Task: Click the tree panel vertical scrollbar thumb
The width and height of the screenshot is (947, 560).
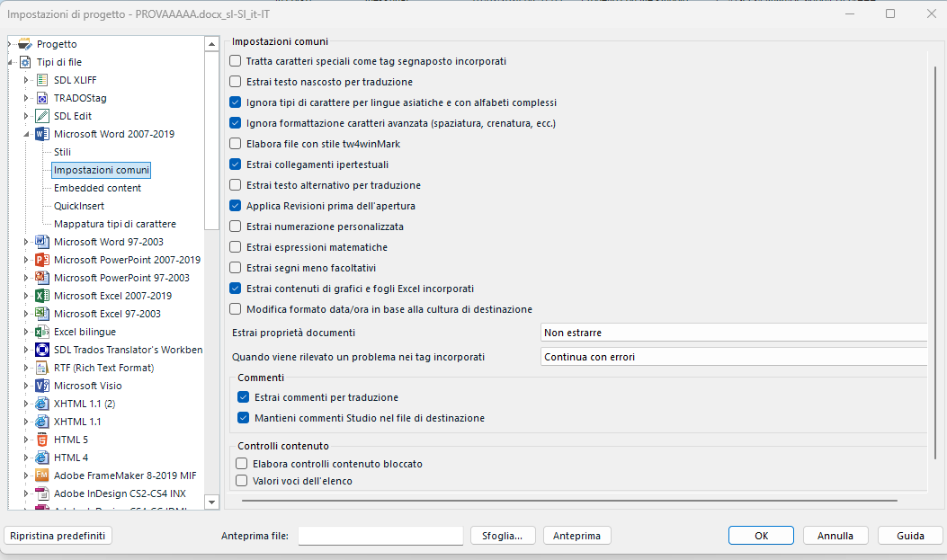Action: tap(211, 140)
